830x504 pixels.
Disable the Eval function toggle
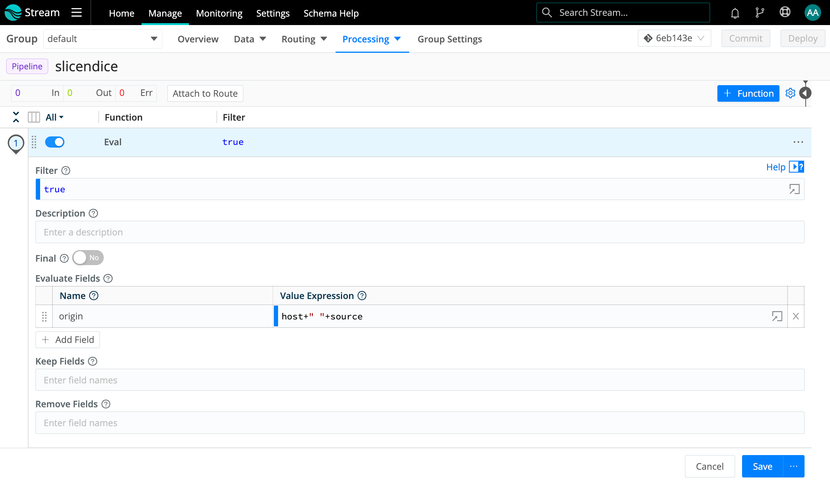tap(55, 142)
